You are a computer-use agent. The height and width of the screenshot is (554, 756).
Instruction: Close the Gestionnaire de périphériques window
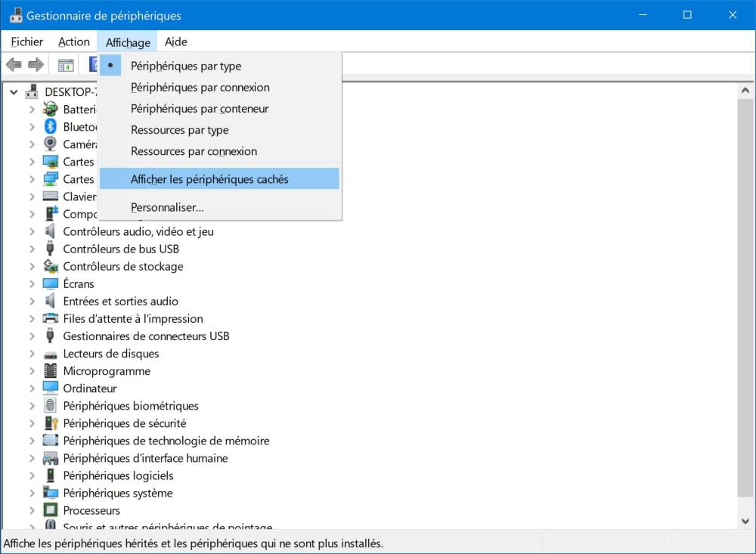click(x=733, y=15)
